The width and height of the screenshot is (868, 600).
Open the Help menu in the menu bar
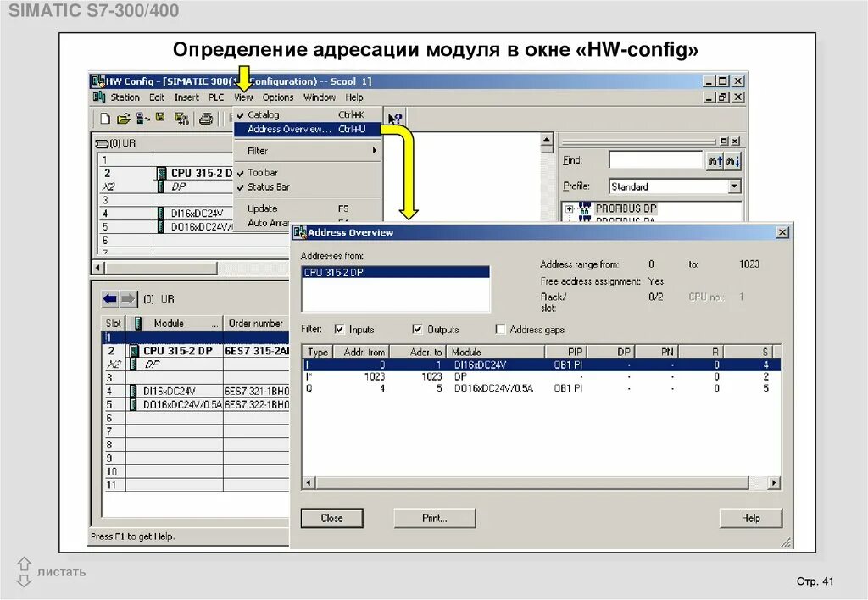[354, 97]
